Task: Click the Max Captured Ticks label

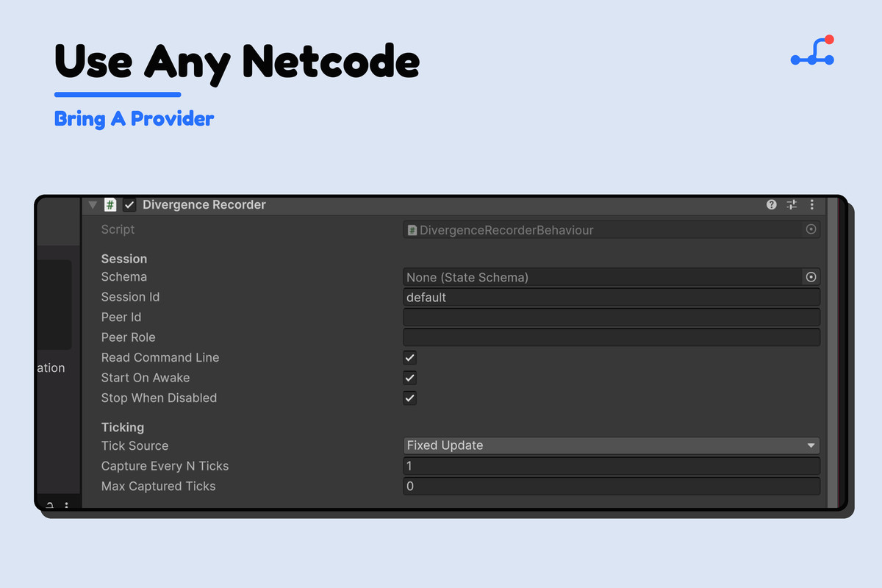Action: (x=159, y=487)
